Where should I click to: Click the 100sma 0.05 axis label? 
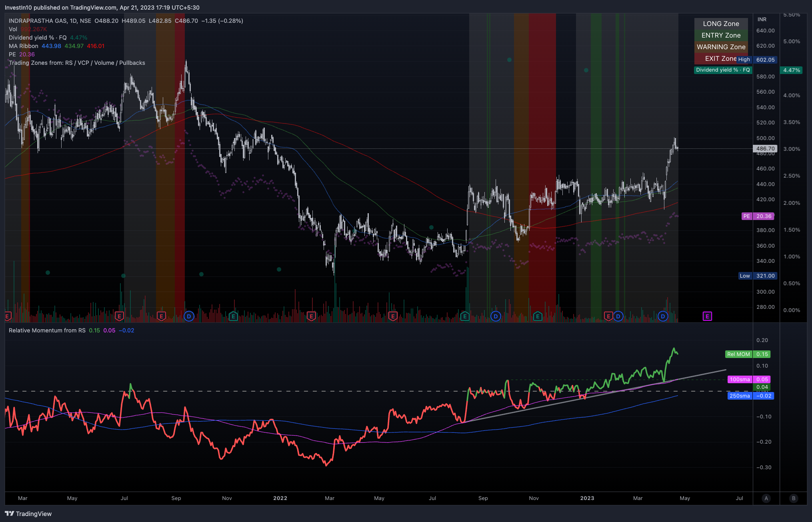(x=749, y=379)
